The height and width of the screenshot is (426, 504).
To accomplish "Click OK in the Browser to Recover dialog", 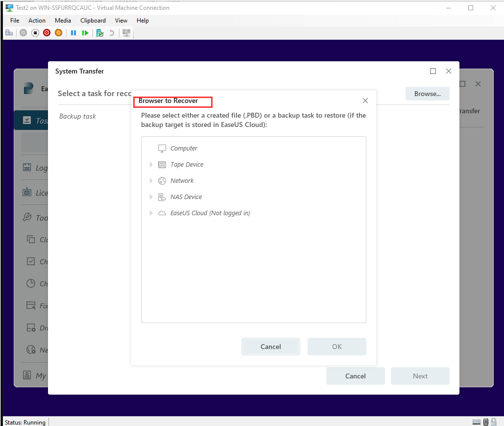I will point(337,347).
